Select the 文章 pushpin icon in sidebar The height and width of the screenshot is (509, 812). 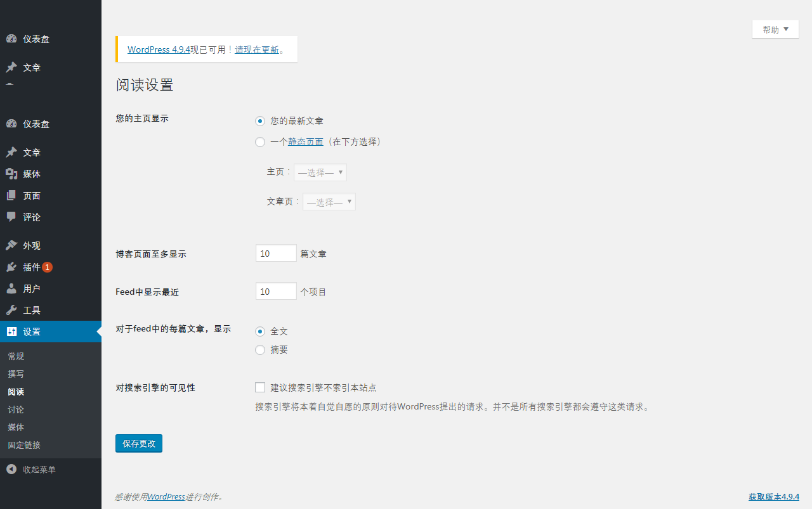coord(11,152)
